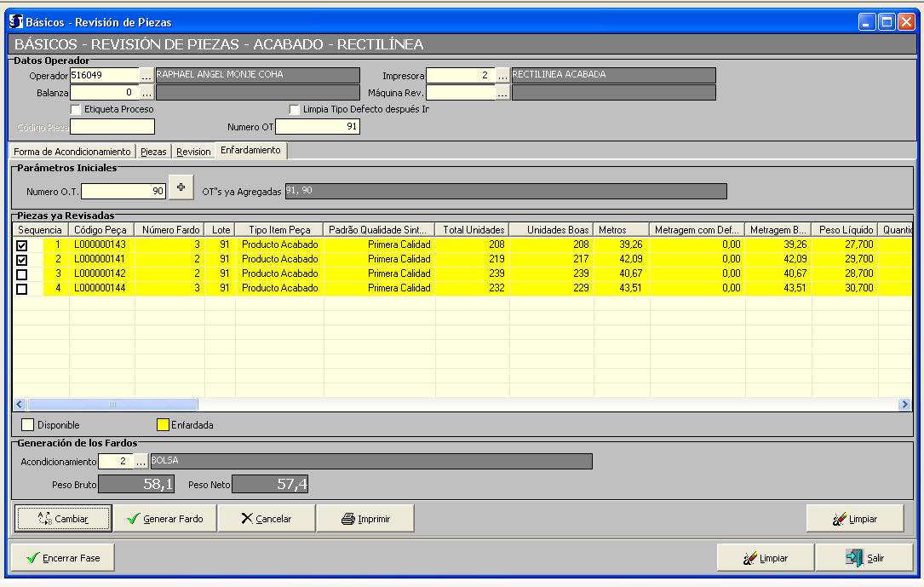The height and width of the screenshot is (587, 924).
Task: Click the Imprimir printer button
Action: (x=365, y=518)
